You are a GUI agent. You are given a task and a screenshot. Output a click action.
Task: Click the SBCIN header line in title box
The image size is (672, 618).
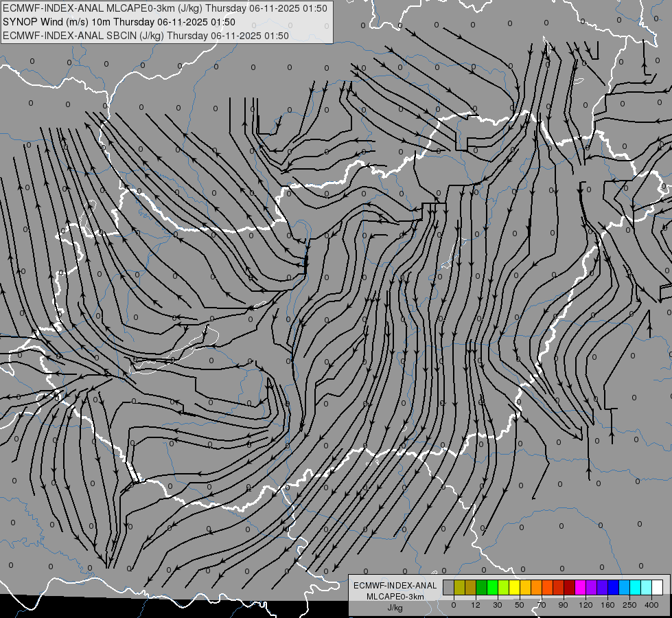point(146,36)
